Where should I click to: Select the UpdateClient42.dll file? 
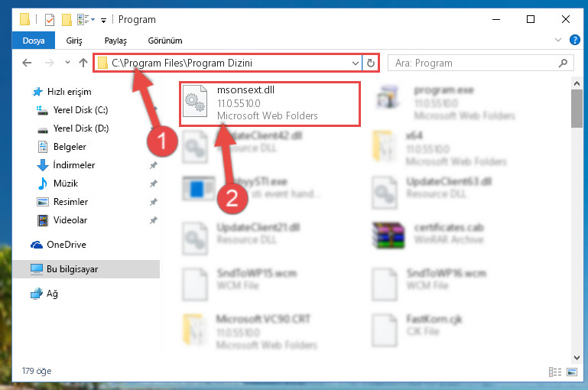tap(243, 147)
